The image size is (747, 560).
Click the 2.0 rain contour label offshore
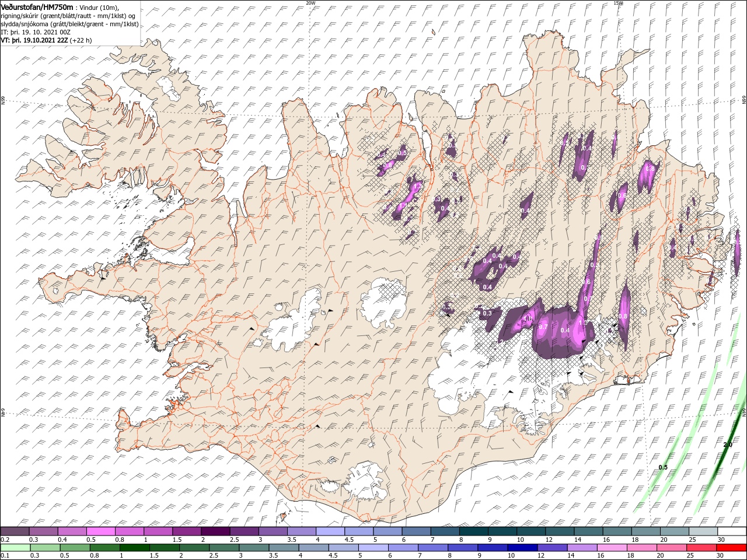727,445
